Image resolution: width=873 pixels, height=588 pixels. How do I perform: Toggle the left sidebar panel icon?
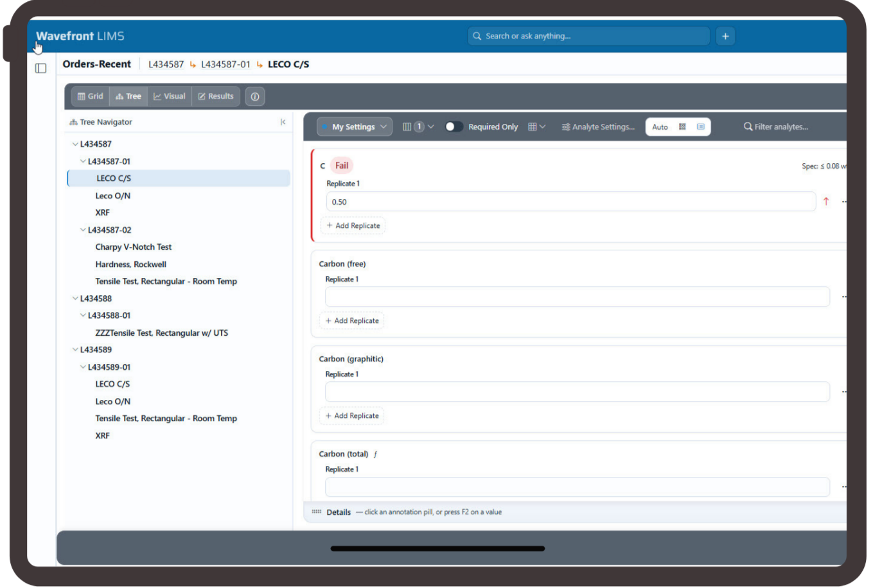pyautogui.click(x=40, y=68)
